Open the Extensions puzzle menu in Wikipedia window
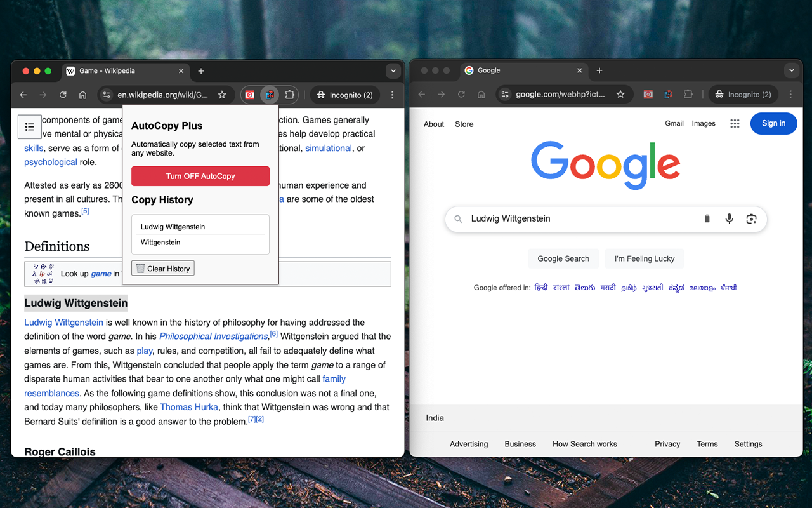This screenshot has width=812, height=508. pos(290,95)
